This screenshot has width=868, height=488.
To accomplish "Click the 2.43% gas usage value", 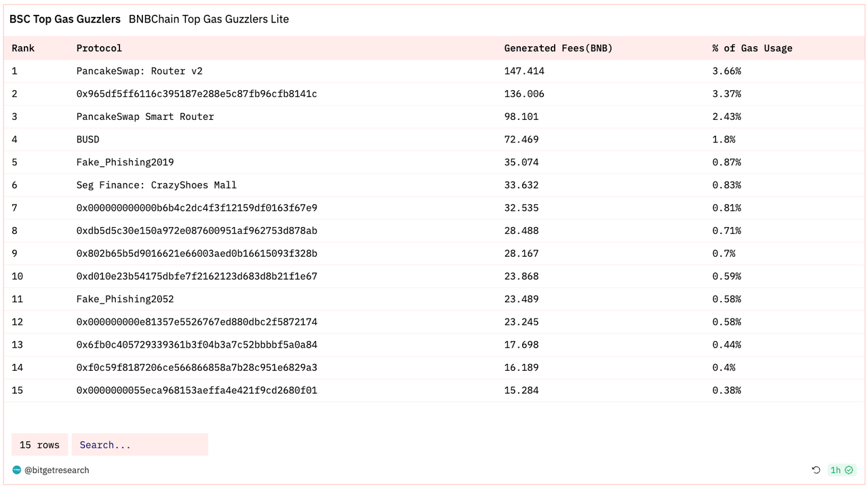I will pyautogui.click(x=726, y=117).
